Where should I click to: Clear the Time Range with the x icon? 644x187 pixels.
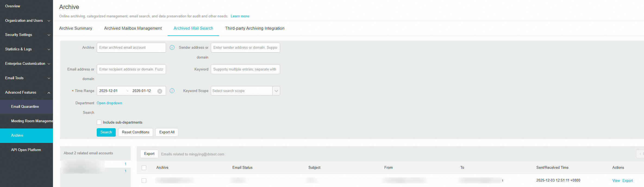160,91
